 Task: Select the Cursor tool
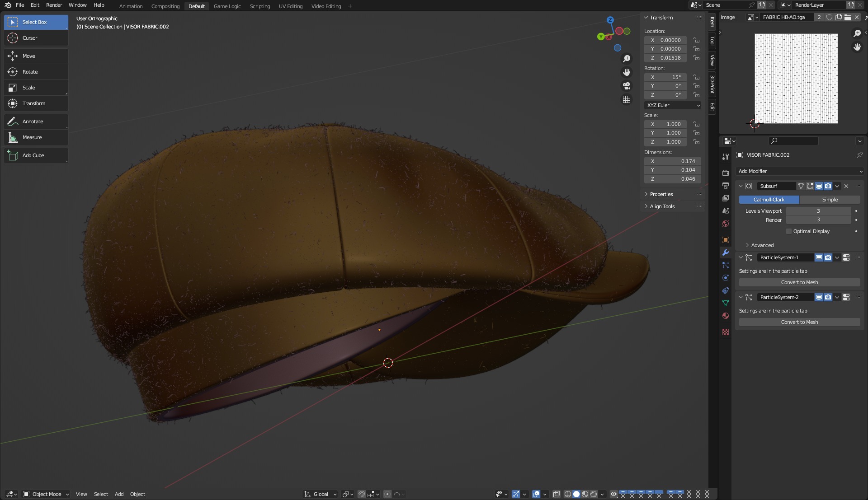36,38
